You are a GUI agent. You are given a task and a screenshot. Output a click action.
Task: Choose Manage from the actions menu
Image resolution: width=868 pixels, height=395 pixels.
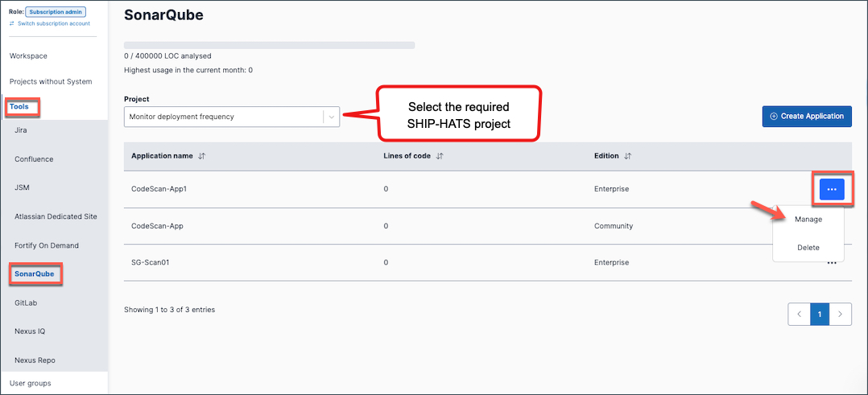(x=808, y=219)
